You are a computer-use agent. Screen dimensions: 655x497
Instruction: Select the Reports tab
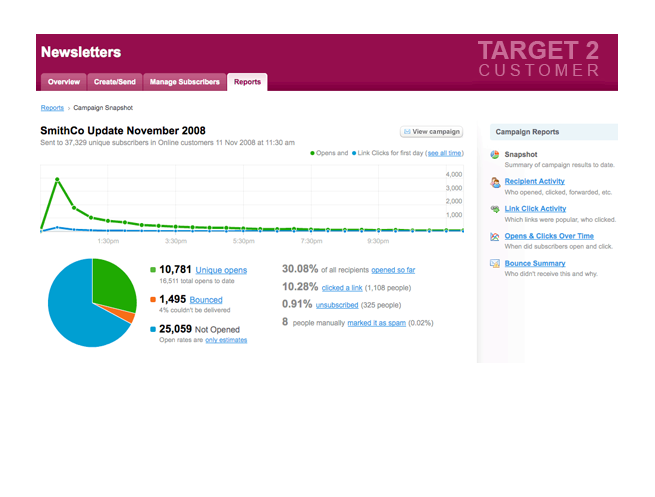[x=247, y=82]
